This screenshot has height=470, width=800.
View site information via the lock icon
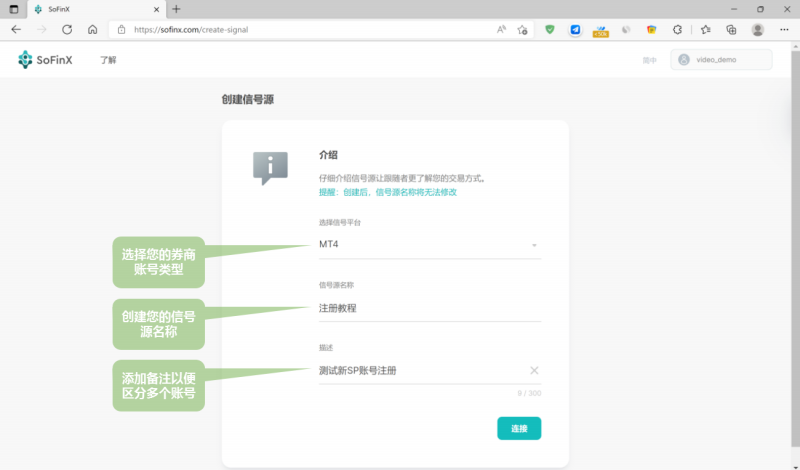pos(121,30)
